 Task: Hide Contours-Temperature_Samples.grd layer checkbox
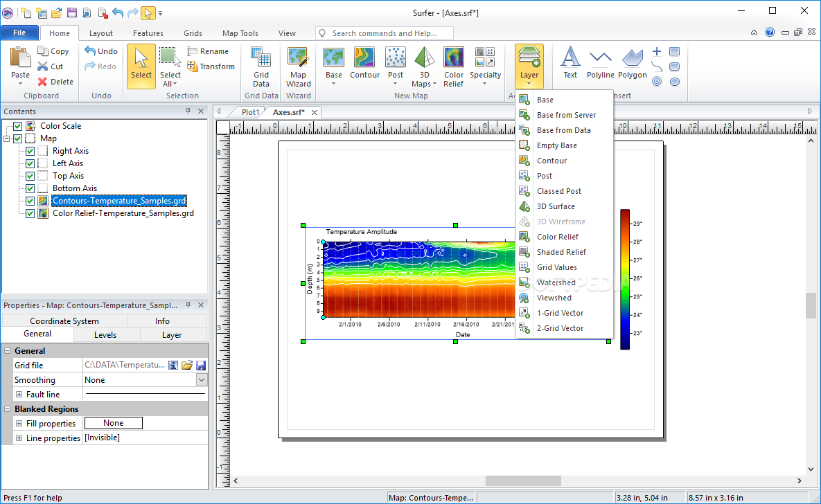click(x=30, y=201)
